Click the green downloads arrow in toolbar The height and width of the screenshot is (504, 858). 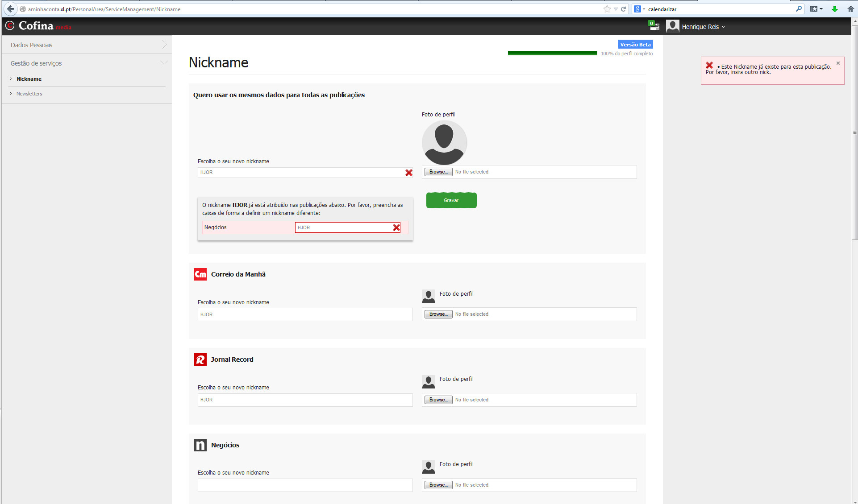[834, 9]
